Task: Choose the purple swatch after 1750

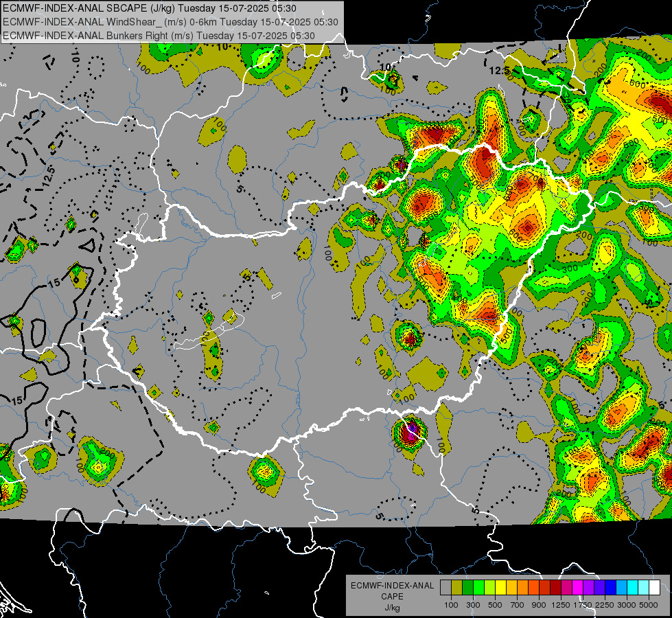Action: (588, 588)
